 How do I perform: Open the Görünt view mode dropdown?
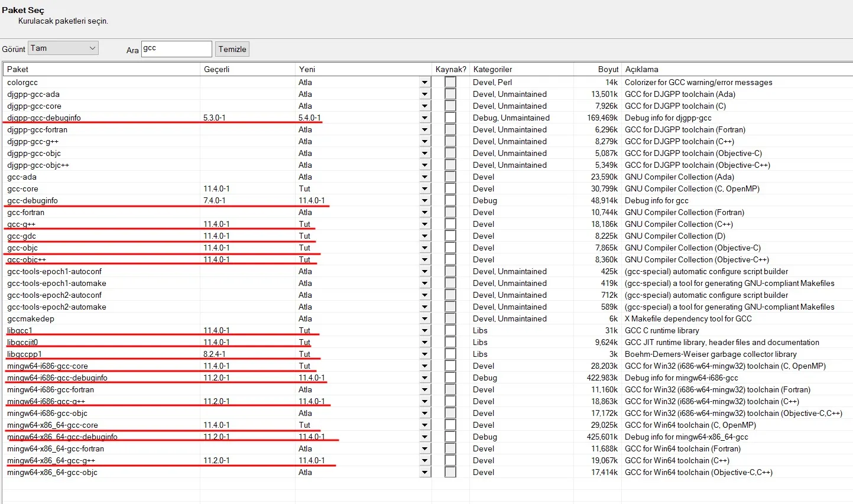tap(63, 48)
